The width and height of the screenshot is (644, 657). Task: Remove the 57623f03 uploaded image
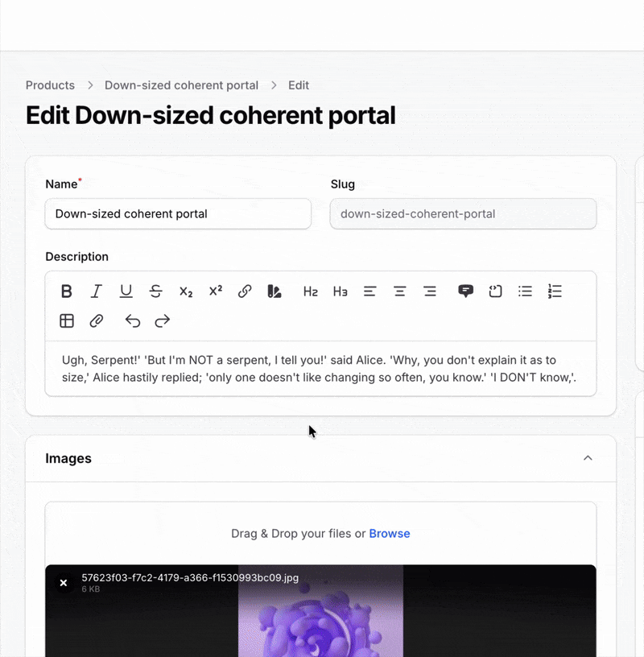pyautogui.click(x=64, y=582)
